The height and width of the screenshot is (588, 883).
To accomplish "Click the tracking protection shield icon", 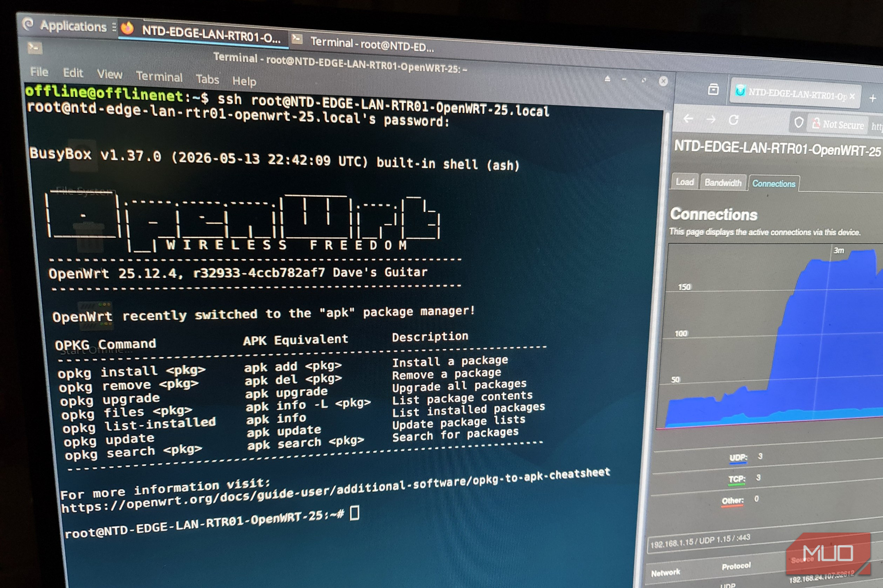I will click(x=798, y=122).
